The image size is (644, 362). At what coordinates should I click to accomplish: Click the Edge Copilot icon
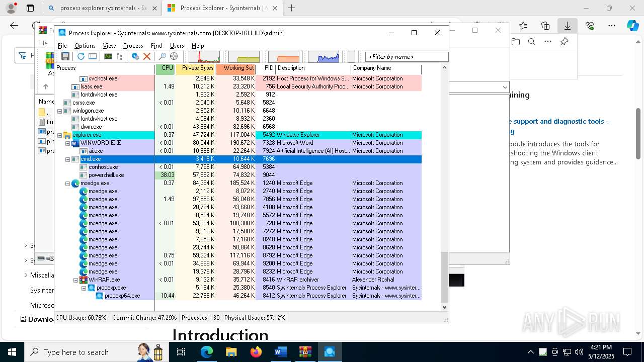[x=632, y=26]
